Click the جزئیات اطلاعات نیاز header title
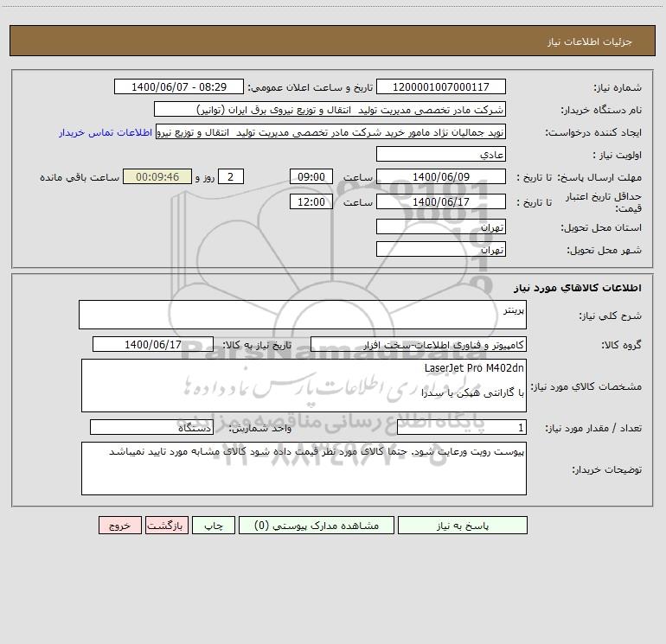 point(590,41)
